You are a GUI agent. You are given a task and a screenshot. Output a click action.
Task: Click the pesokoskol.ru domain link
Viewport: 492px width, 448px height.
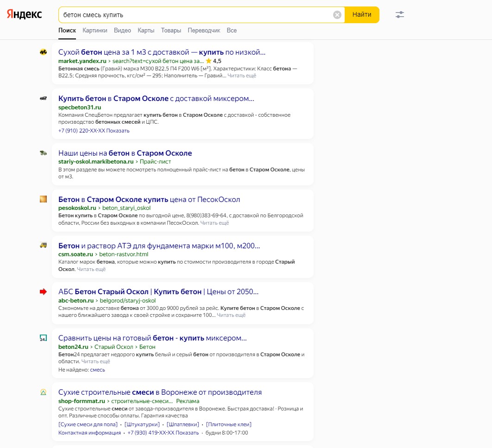[77, 208]
